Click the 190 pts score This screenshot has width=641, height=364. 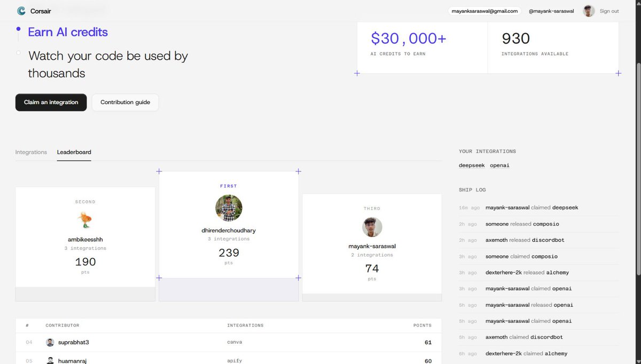85,262
